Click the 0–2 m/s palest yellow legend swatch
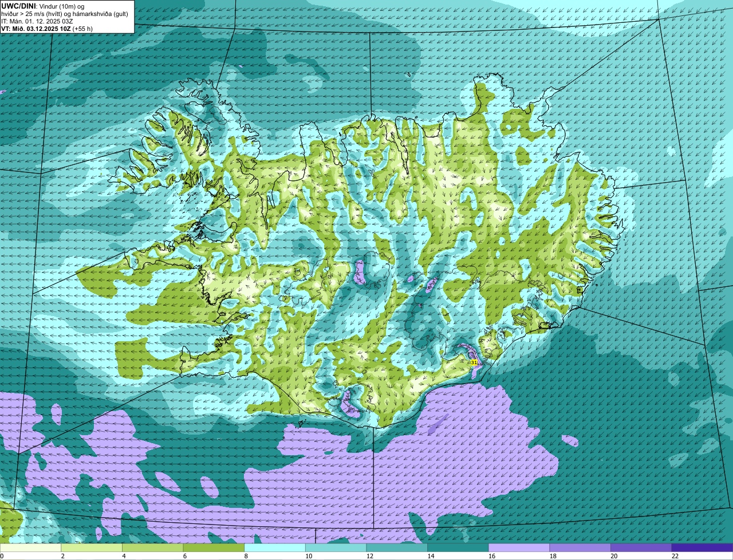733x560 pixels. pyautogui.click(x=30, y=547)
